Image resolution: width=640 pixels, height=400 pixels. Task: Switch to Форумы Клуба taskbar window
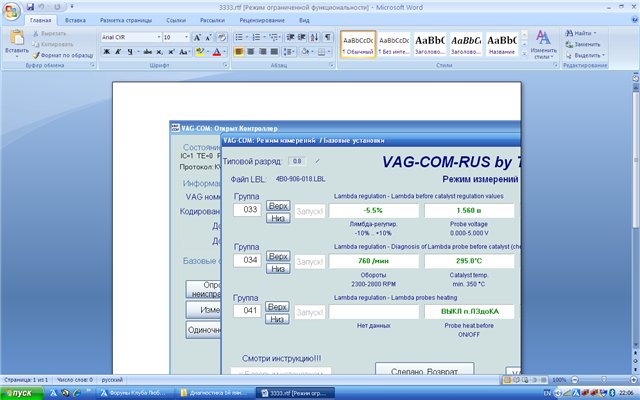(x=136, y=393)
